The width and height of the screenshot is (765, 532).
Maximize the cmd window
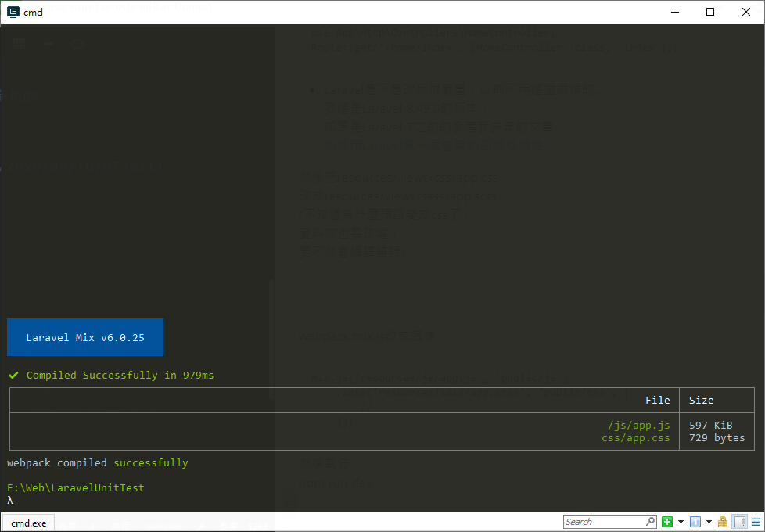(710, 12)
